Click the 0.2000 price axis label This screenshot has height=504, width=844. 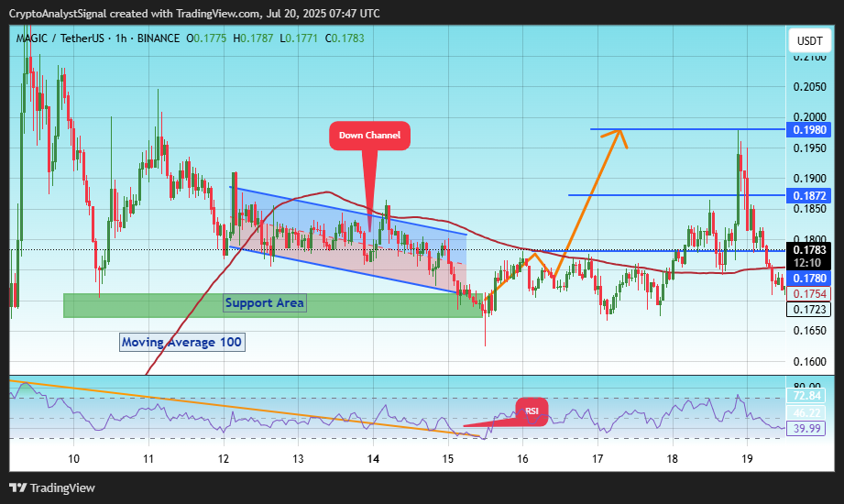809,117
